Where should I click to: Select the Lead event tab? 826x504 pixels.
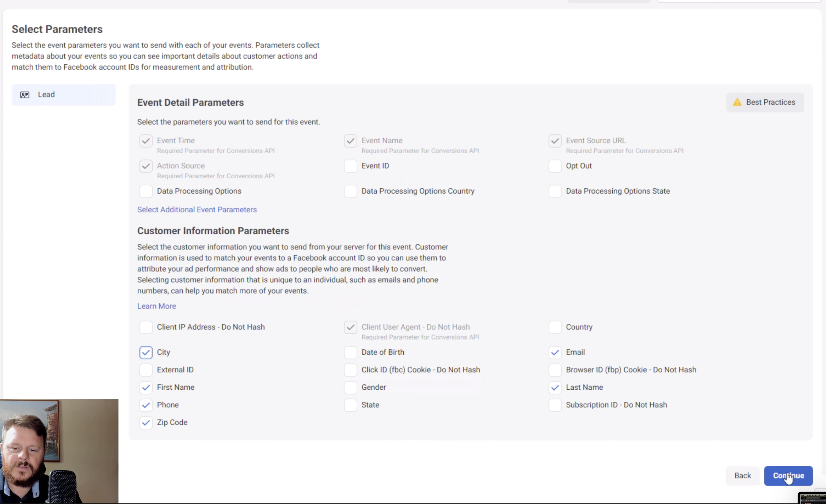(63, 95)
